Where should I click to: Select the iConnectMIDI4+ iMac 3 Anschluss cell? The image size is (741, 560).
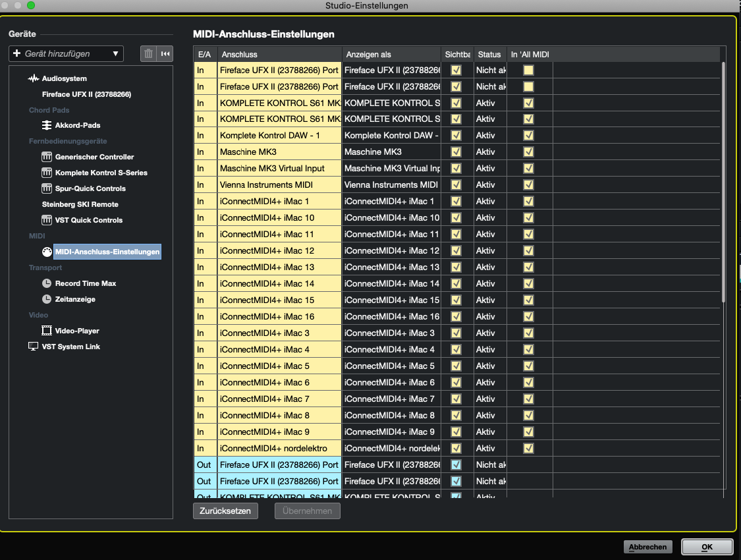point(279,333)
